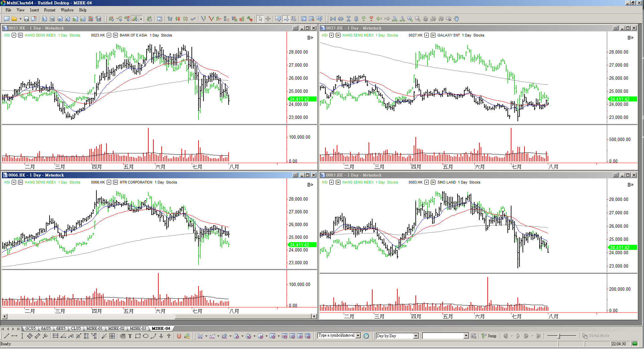
Task: Select the Rectangle drawing tool
Action: [x=138, y=336]
